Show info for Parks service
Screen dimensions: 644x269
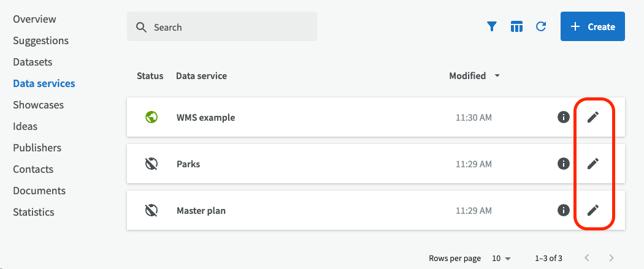point(563,164)
